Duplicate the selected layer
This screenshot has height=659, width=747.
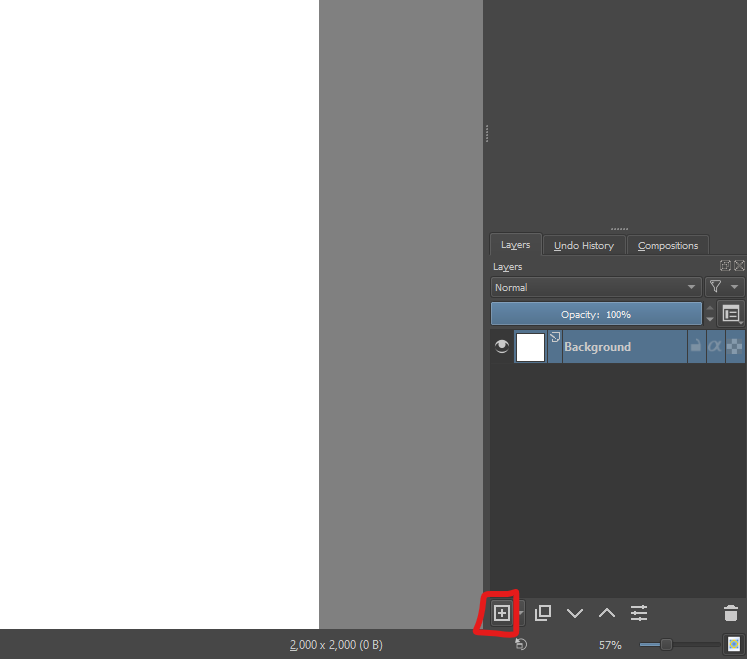click(x=543, y=613)
